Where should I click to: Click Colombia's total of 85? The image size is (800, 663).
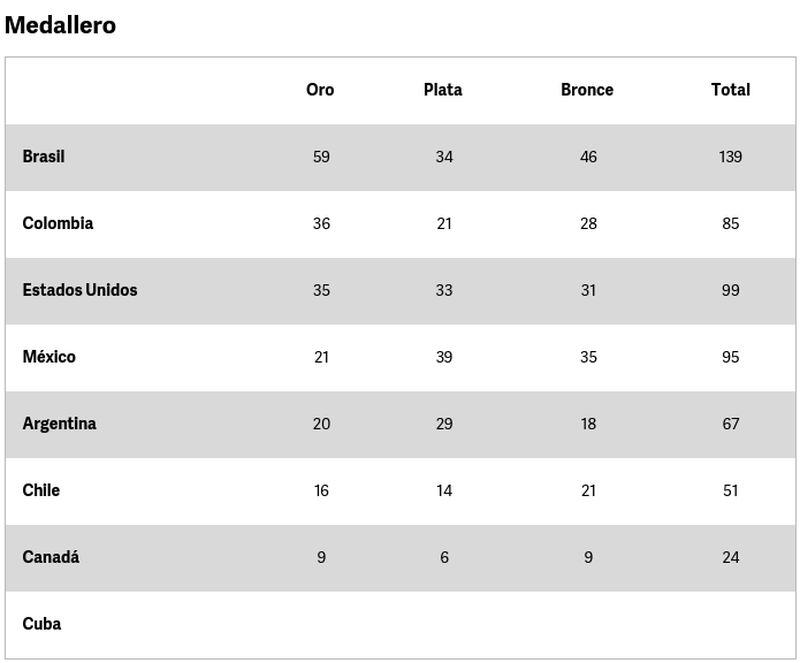(730, 224)
